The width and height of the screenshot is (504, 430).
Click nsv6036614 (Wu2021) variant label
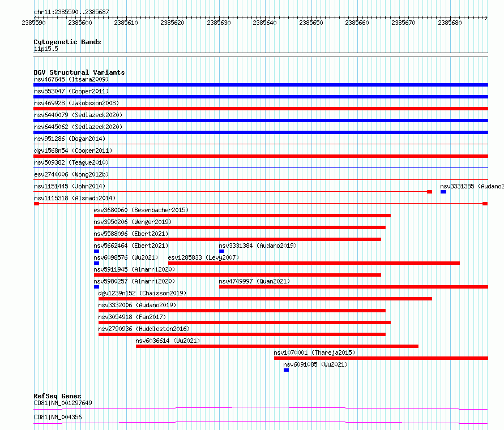[168, 341]
